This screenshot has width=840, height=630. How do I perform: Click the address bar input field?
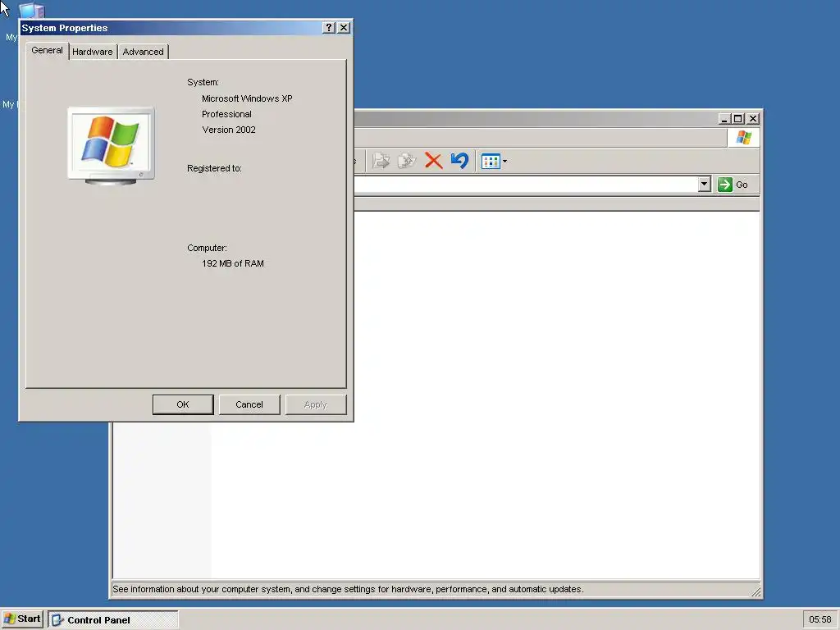(x=526, y=185)
